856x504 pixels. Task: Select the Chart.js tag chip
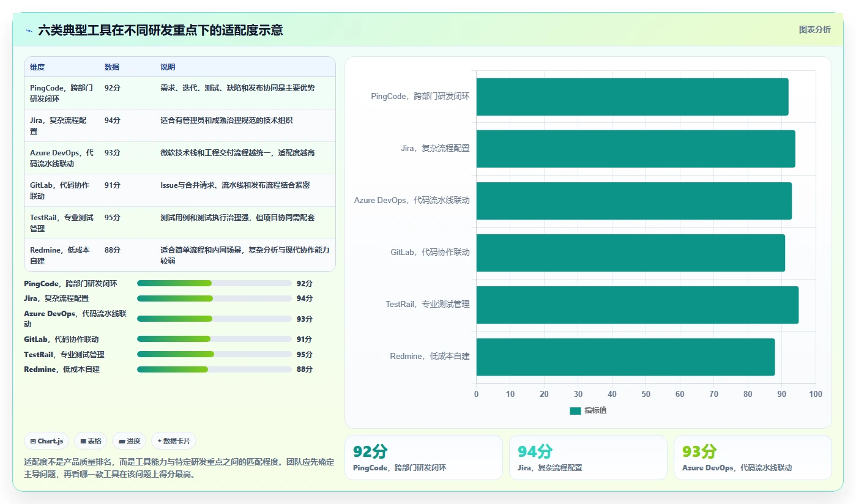tap(47, 441)
